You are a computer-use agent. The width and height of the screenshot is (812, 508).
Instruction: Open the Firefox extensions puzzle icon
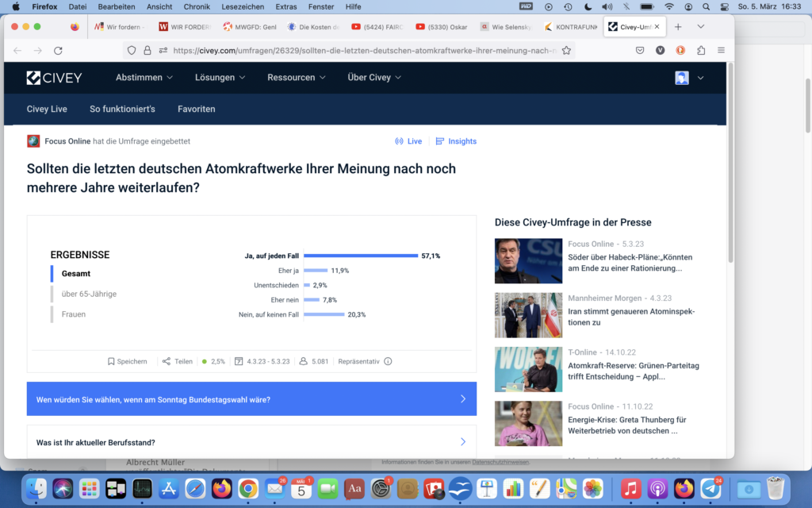tap(701, 50)
